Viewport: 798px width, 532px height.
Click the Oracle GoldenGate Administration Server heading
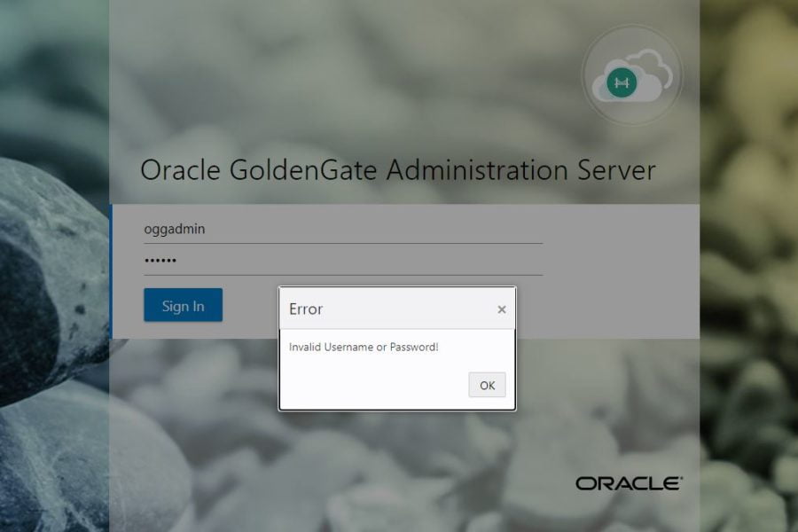[398, 169]
